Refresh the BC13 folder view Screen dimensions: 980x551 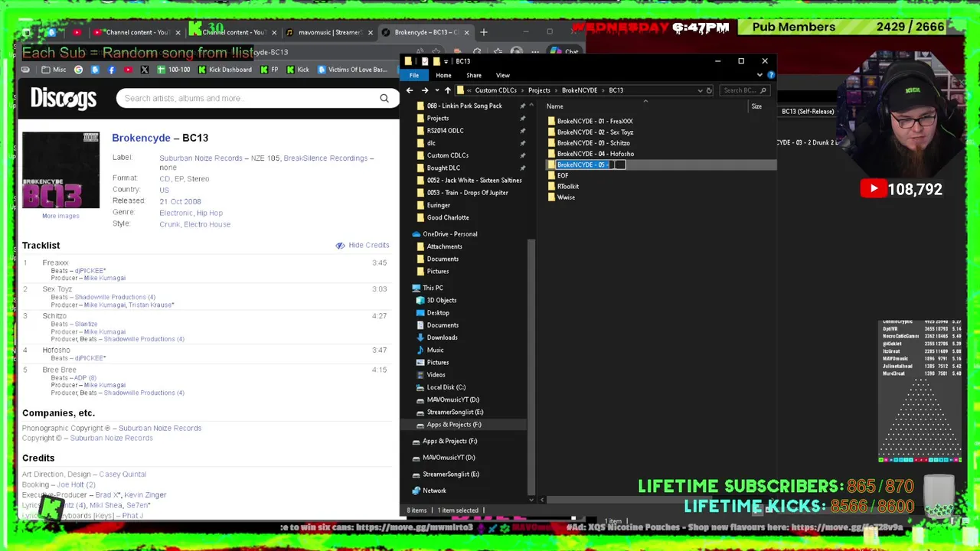tap(709, 90)
